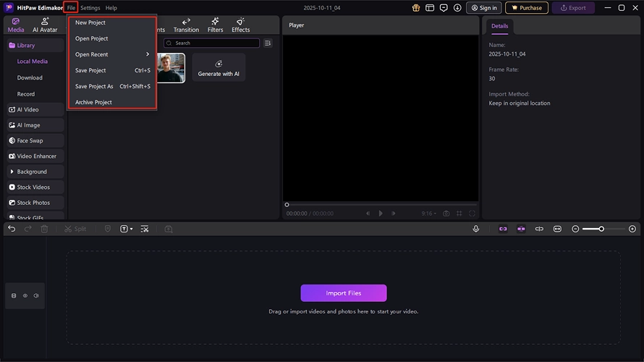Open the 9:16 aspect ratio dropdown
The image size is (644, 362).
(x=429, y=214)
